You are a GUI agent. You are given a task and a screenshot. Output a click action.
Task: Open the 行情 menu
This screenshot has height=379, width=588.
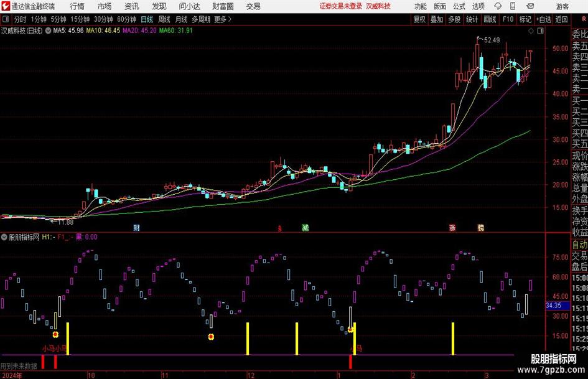pyautogui.click(x=77, y=6)
